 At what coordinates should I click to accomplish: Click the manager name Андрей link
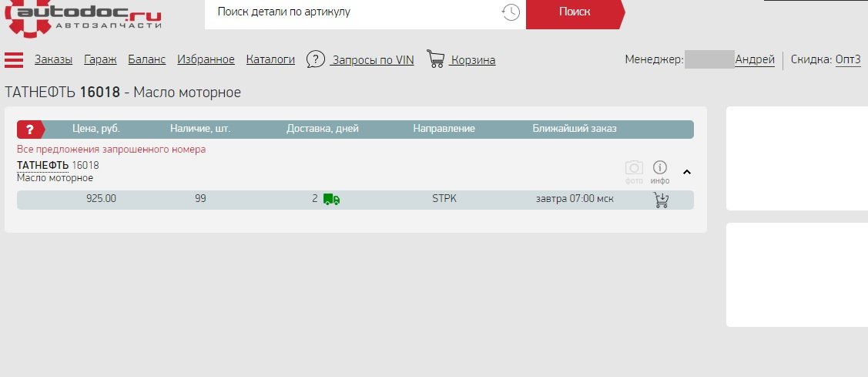pos(755,59)
